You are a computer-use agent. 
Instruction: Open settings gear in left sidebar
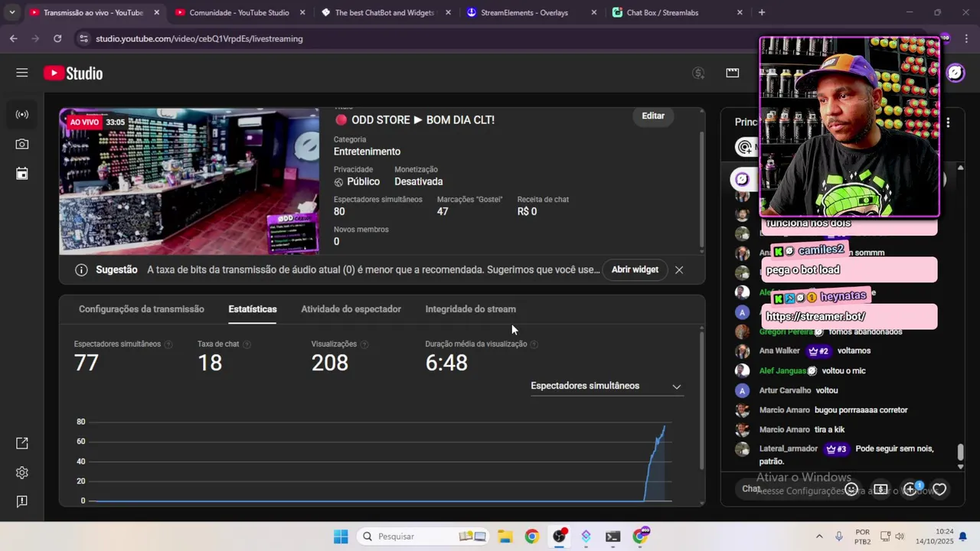pos(22,473)
